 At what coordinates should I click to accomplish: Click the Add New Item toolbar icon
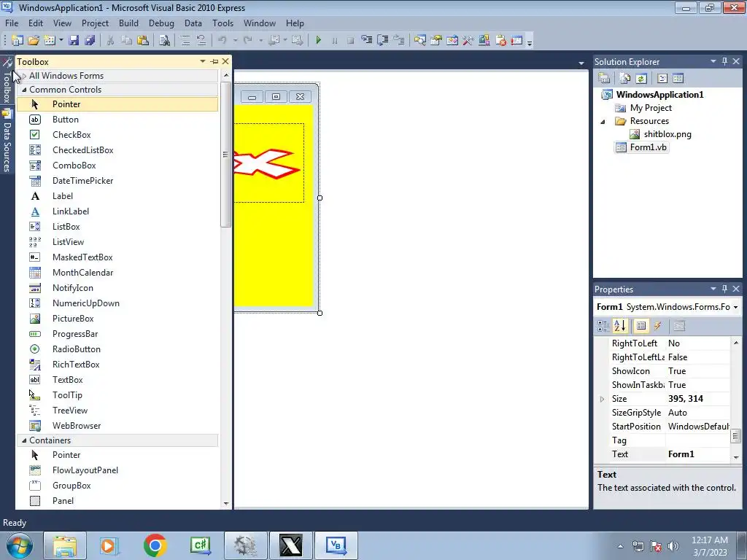pyautogui.click(x=50, y=41)
